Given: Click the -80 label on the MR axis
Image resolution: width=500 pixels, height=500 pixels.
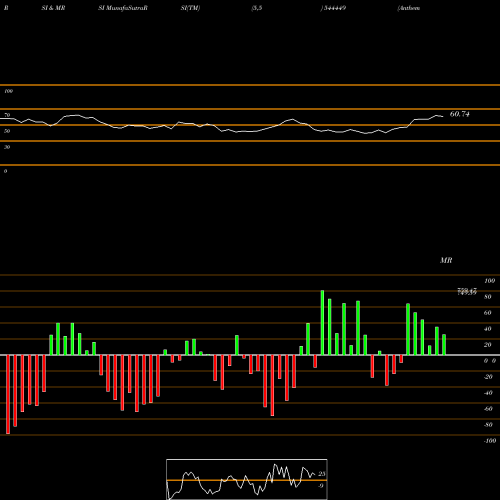Looking at the screenshot, I should (488, 425).
